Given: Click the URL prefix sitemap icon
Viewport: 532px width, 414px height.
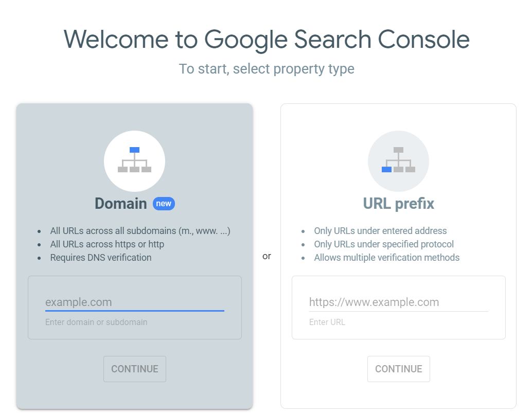Looking at the screenshot, I should pyautogui.click(x=398, y=161).
